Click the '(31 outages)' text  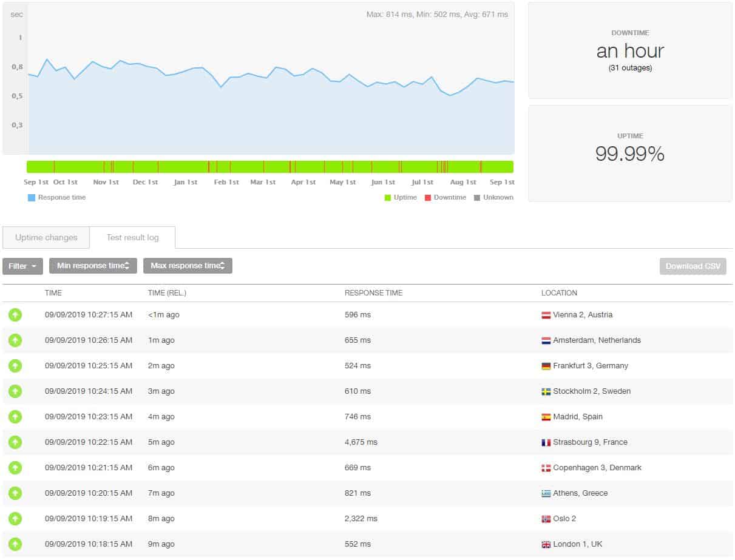tap(630, 68)
